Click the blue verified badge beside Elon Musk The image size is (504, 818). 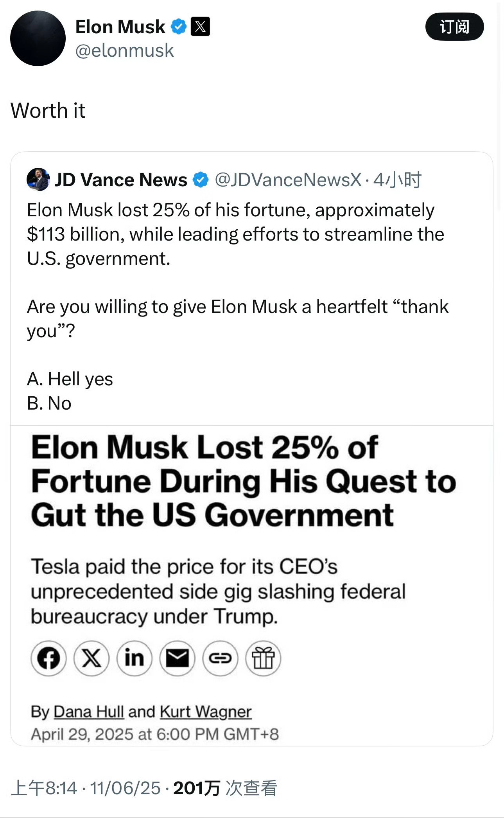(x=179, y=27)
